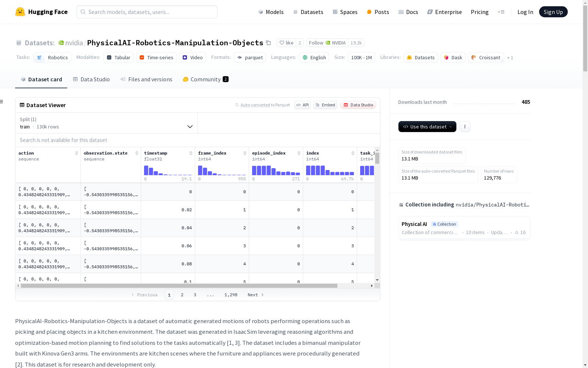Screen dimensions: 588x368
Task: Expand the Split train dropdown
Action: click(x=106, y=123)
